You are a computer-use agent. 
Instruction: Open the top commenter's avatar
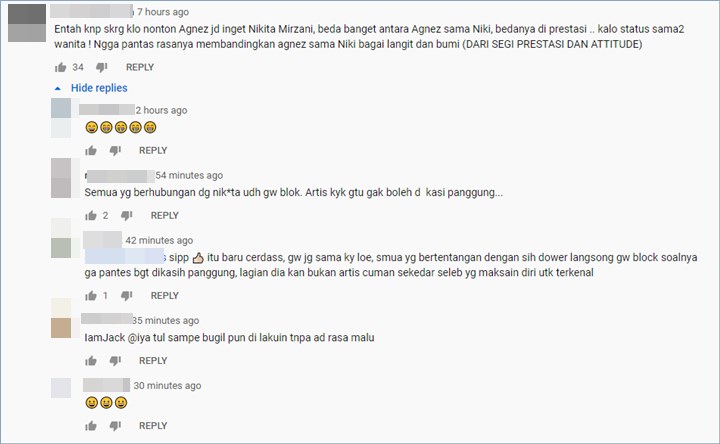[x=27, y=23]
